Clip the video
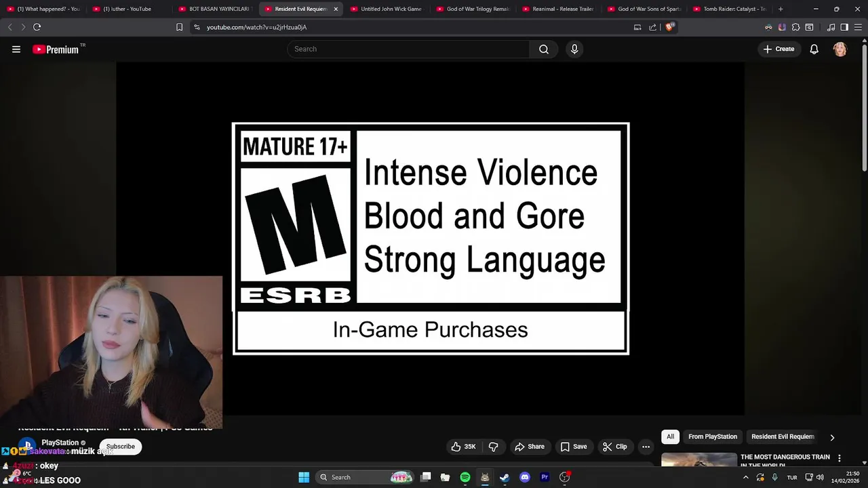Screen dimensions: 868x488 pyautogui.click(x=614, y=447)
